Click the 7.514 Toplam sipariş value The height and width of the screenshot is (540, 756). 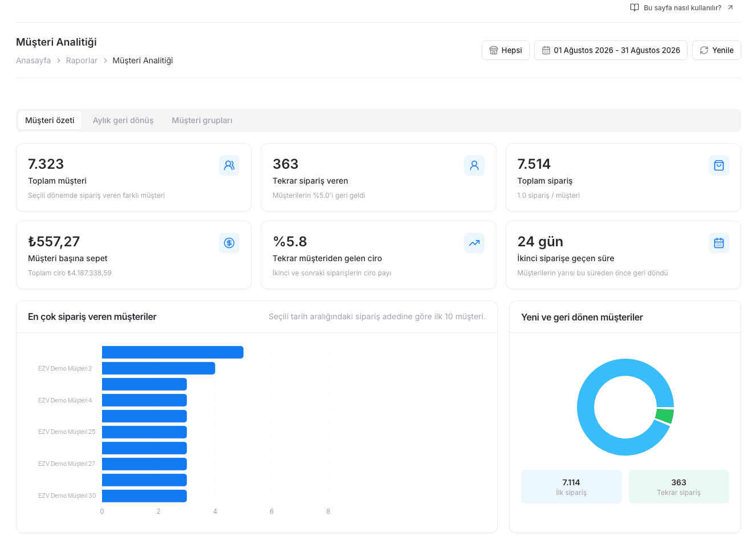tap(534, 164)
